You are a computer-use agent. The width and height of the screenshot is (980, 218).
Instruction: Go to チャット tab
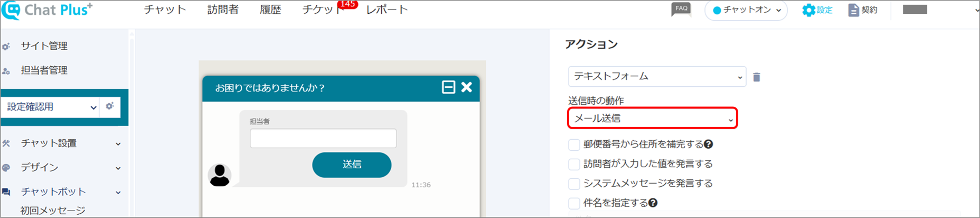[x=165, y=10]
